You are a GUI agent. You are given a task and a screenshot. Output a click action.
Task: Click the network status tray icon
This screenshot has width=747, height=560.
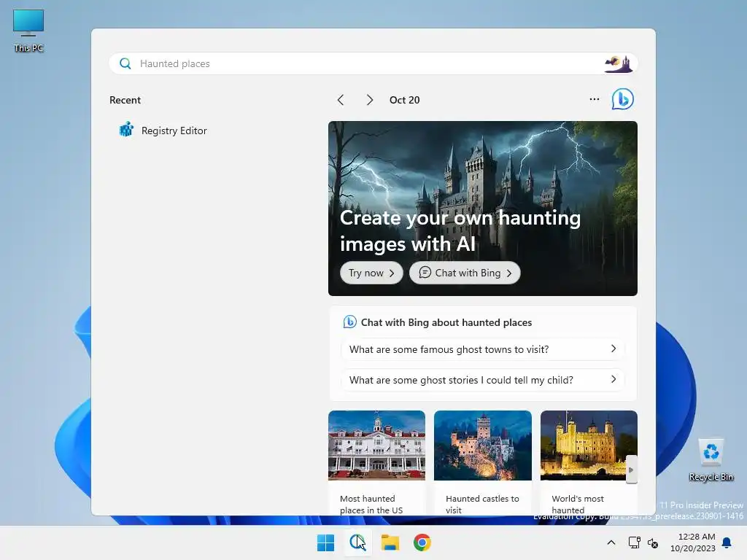(x=634, y=542)
